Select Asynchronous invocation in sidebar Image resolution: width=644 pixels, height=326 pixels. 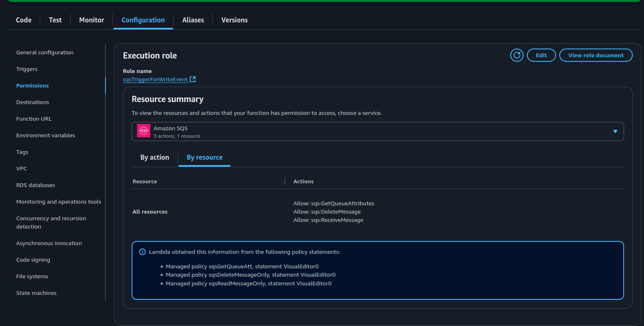[x=49, y=243]
